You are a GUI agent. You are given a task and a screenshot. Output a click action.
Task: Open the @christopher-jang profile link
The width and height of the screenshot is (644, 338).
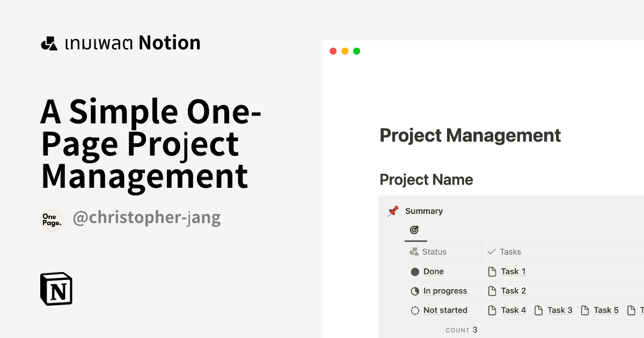[x=147, y=217]
